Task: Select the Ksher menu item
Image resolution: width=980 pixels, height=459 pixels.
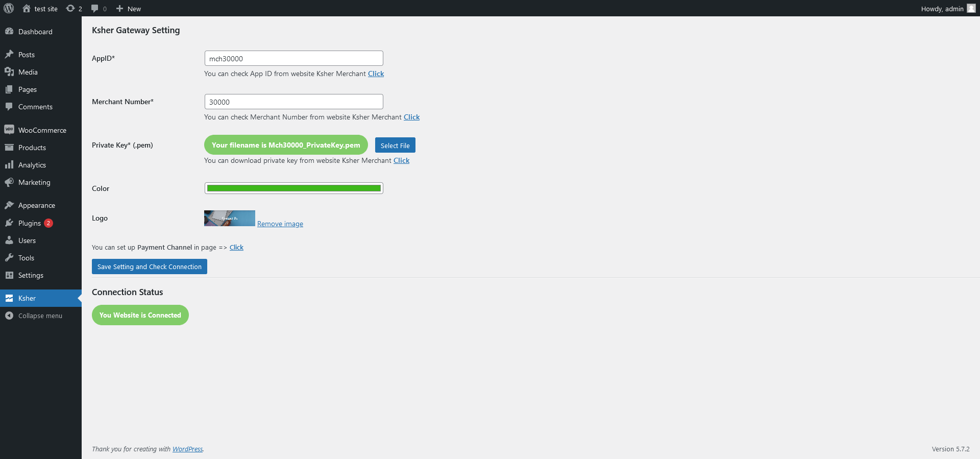Action: (x=41, y=298)
